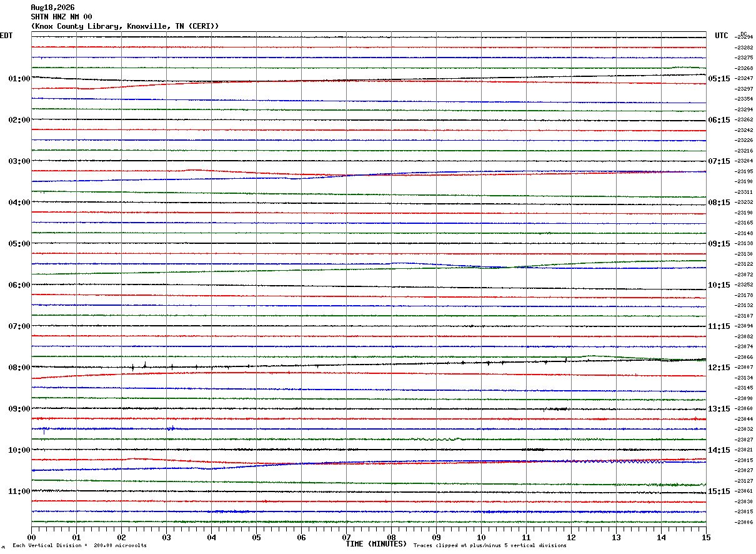This screenshot has width=756, height=554.
Task: Select minute 07 on the bottom axis
Action: pos(346,537)
